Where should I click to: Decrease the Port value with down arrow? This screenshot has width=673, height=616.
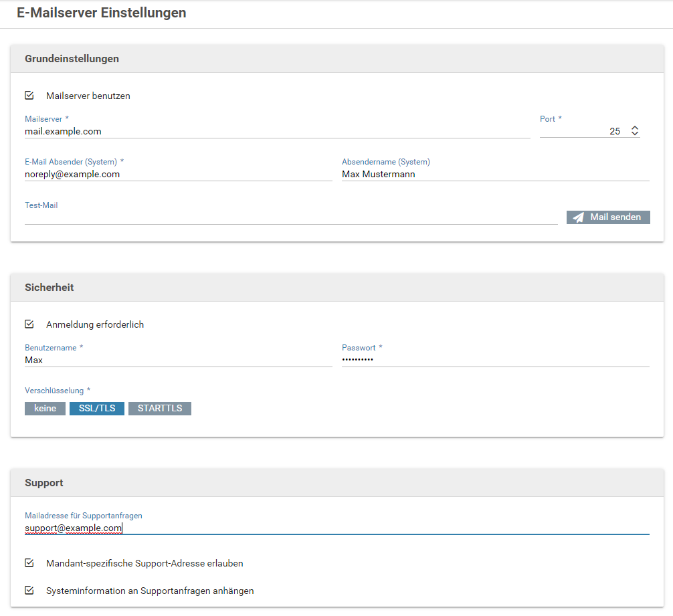pos(635,134)
